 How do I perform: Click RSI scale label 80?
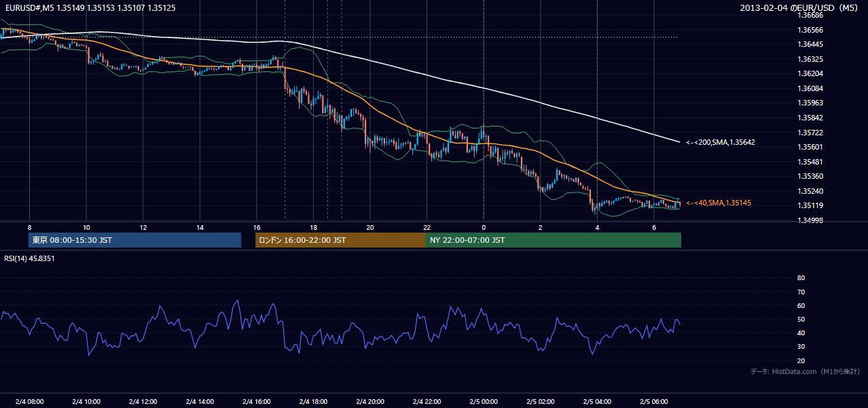click(801, 278)
